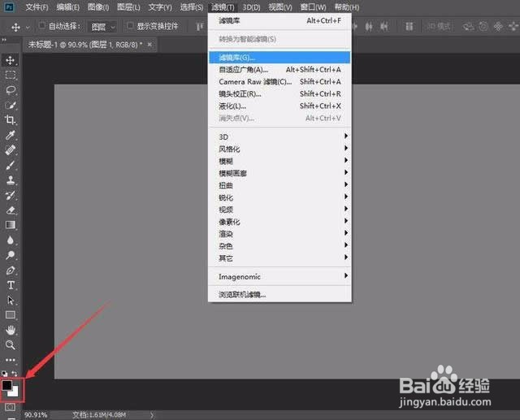Select the Healing Brush tool
The image size is (520, 420).
pyautogui.click(x=11, y=149)
